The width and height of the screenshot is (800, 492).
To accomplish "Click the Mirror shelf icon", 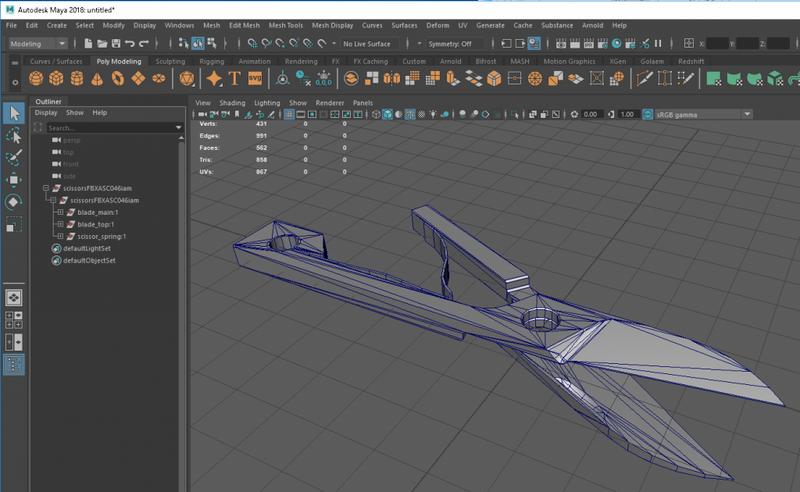I will 392,79.
